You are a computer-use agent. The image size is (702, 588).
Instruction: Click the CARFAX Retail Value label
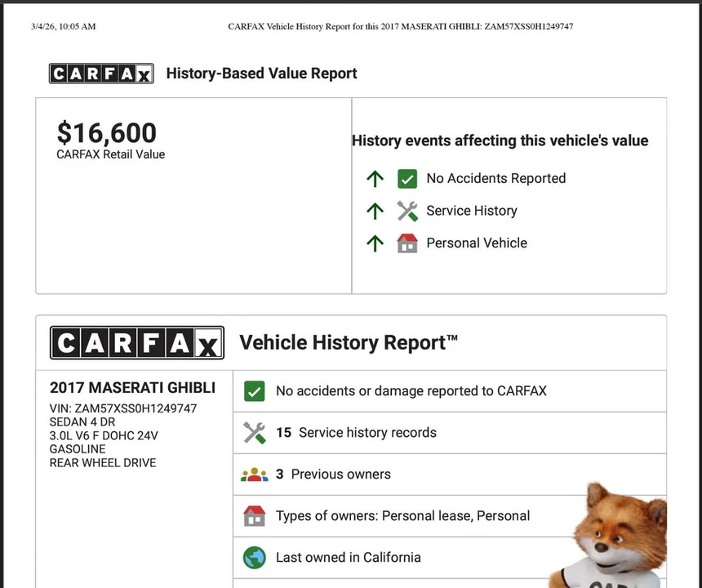(x=110, y=154)
